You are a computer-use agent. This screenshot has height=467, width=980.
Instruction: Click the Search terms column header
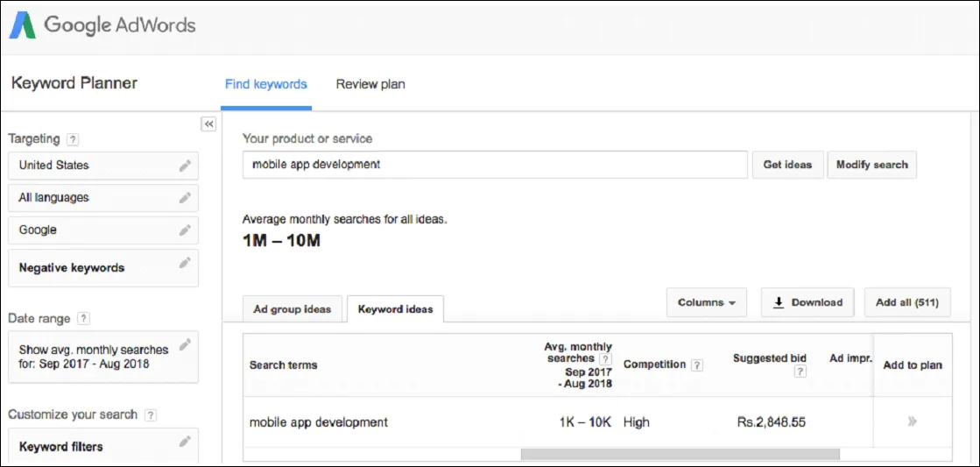pos(283,365)
